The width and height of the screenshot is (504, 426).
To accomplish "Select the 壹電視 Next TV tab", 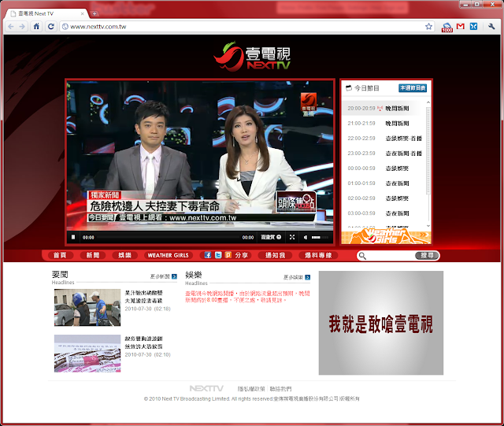I will point(46,13).
